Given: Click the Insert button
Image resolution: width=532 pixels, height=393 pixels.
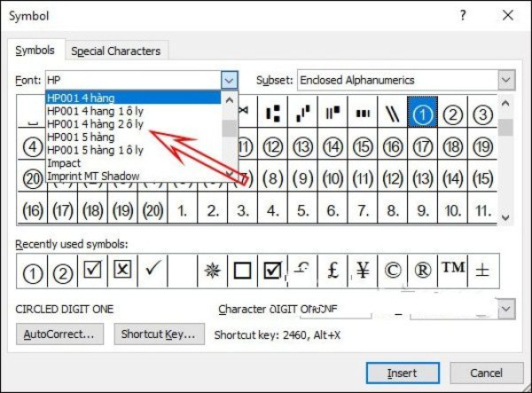Looking at the screenshot, I should 403,373.
